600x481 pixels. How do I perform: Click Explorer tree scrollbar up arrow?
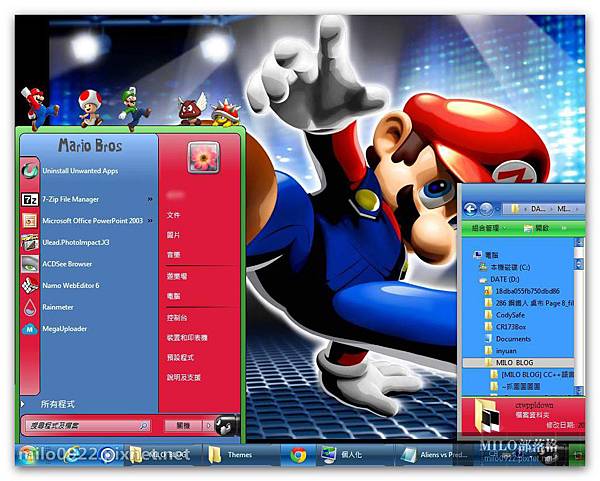tap(579, 242)
